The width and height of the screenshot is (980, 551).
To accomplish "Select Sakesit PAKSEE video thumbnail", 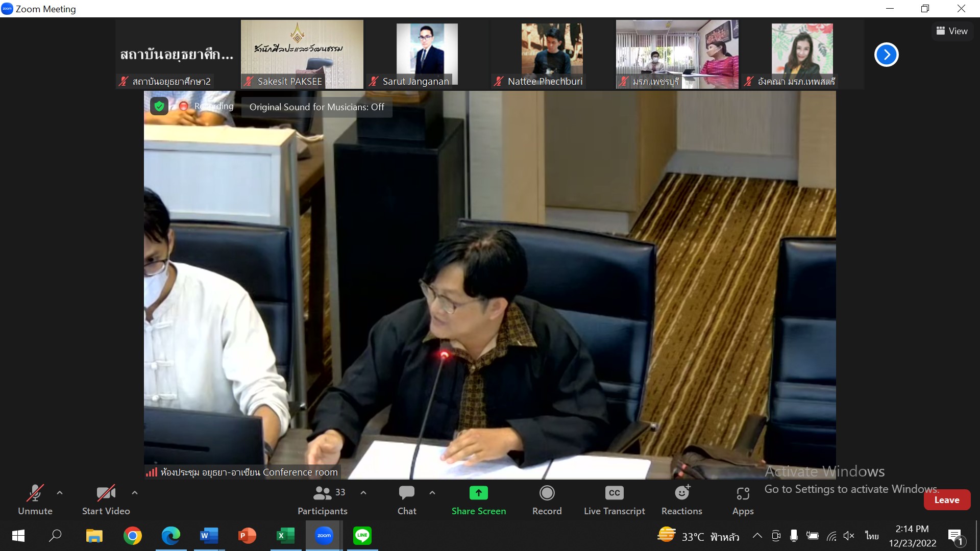I will 302,54.
